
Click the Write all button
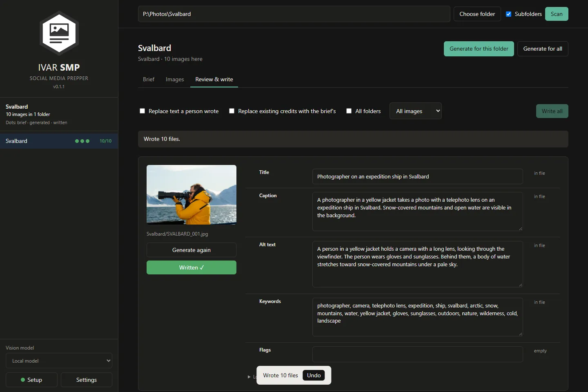(x=552, y=111)
